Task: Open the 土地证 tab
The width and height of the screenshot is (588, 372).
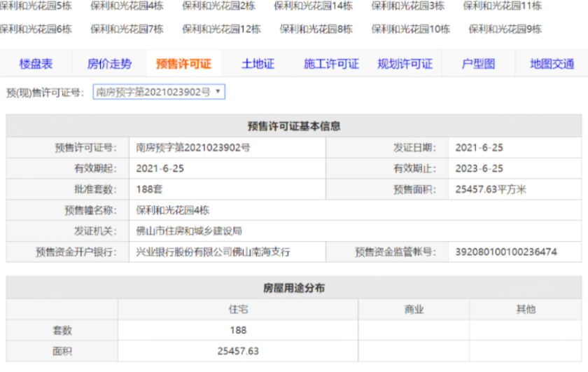Action: [258, 64]
